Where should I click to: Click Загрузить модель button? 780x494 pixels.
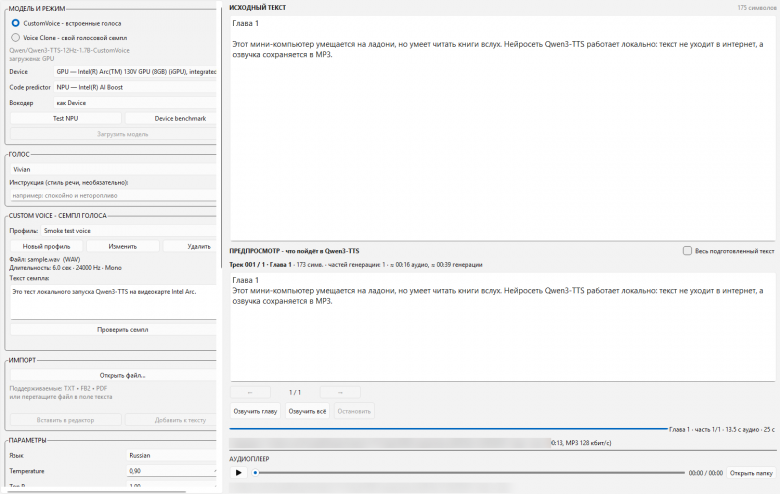[x=113, y=134]
